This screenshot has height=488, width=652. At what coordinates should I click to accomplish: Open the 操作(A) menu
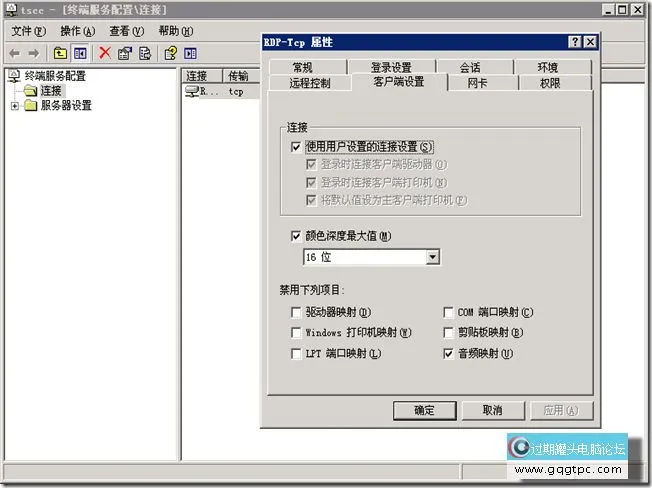click(x=77, y=31)
